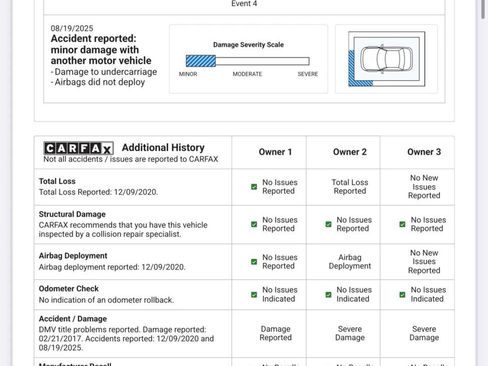Click Owner 1 Odometer Check green check
488x366 pixels.
[x=254, y=295]
